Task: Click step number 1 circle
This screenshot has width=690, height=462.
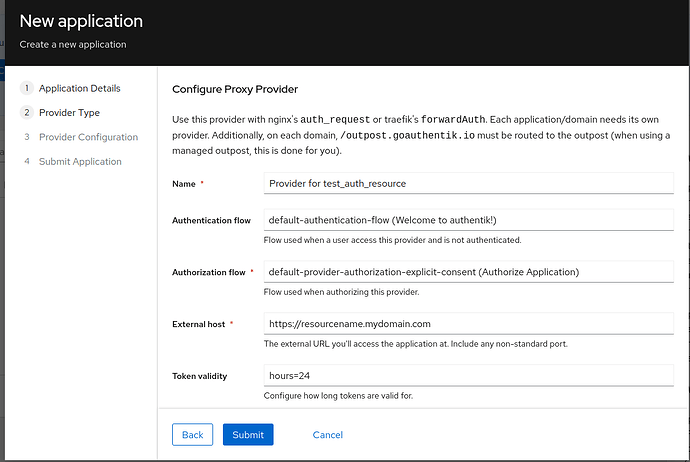Action: 27,88
